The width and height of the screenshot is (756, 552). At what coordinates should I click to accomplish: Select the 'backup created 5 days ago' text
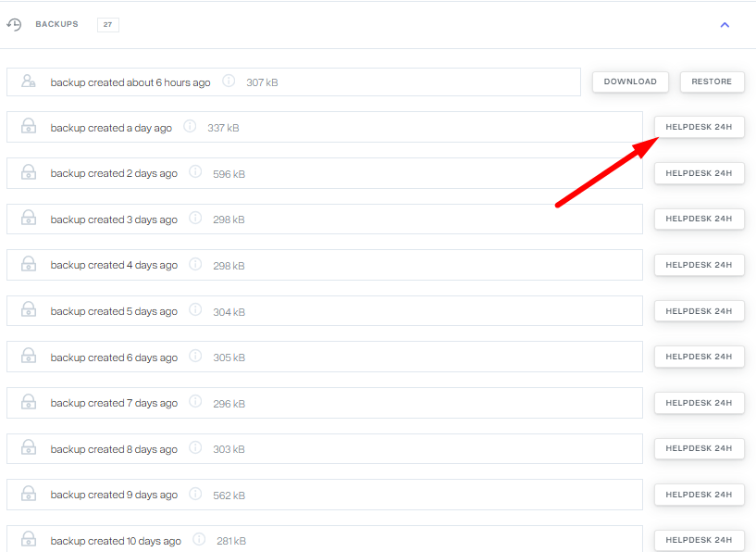[x=114, y=311]
